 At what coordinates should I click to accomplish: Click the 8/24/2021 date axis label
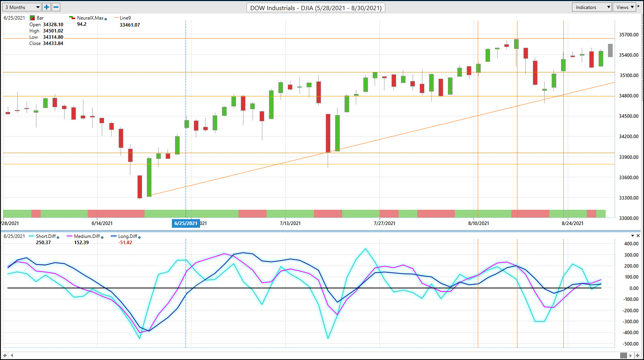(572, 223)
